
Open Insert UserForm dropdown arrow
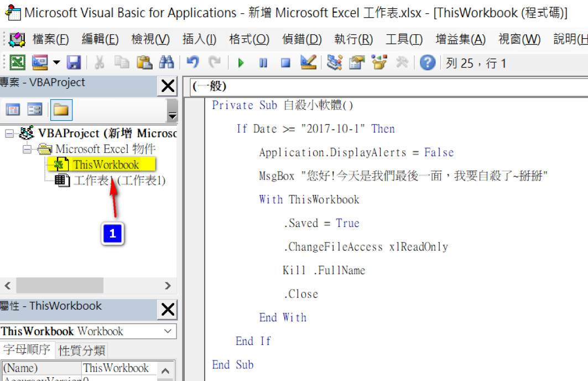(x=56, y=63)
